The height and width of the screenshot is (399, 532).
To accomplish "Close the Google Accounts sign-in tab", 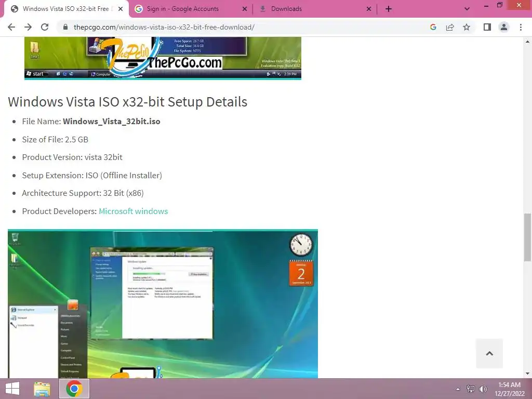I will click(245, 9).
